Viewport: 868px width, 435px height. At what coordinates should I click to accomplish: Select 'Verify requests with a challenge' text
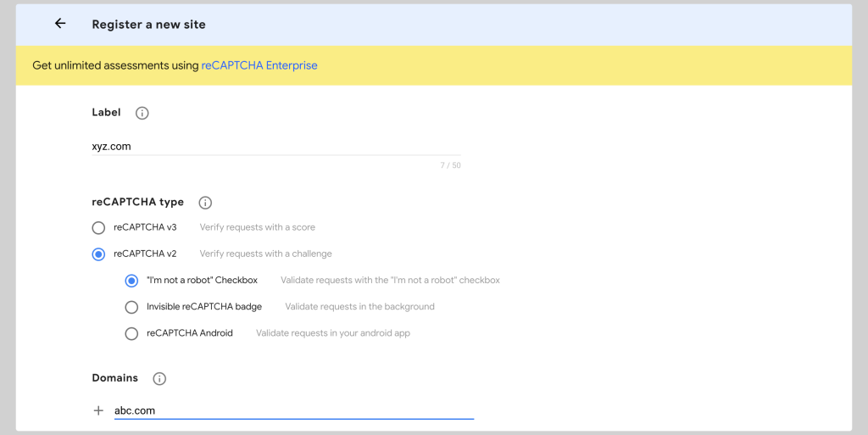(265, 254)
